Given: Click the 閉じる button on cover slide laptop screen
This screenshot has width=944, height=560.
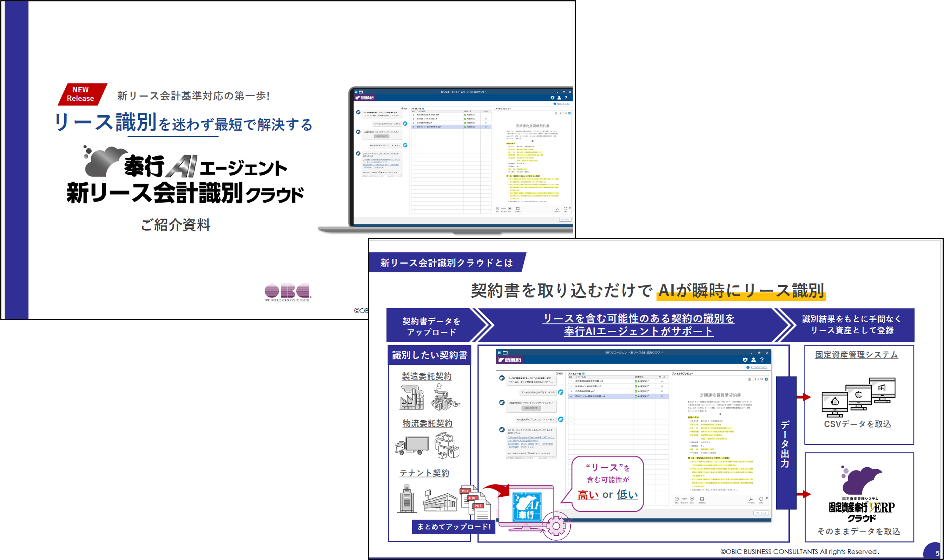Looking at the screenshot, I should 565,220.
